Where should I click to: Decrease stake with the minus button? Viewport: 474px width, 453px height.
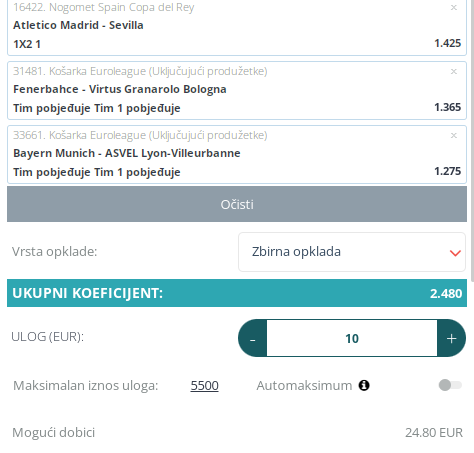pyautogui.click(x=252, y=338)
